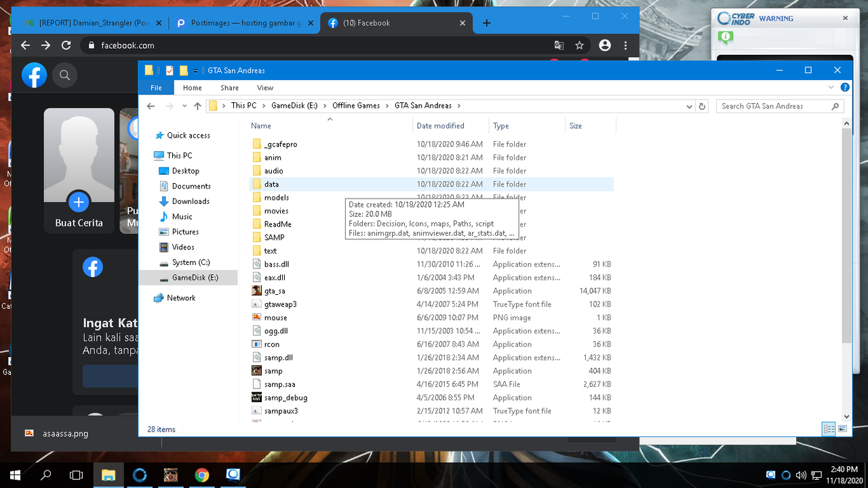
Task: Switch to Details view in status bar
Action: [x=829, y=429]
